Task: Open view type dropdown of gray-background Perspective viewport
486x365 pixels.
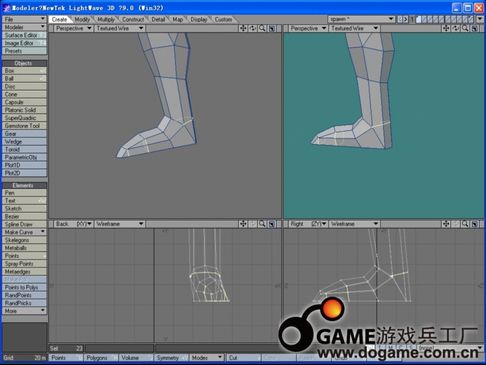Action: click(x=73, y=28)
